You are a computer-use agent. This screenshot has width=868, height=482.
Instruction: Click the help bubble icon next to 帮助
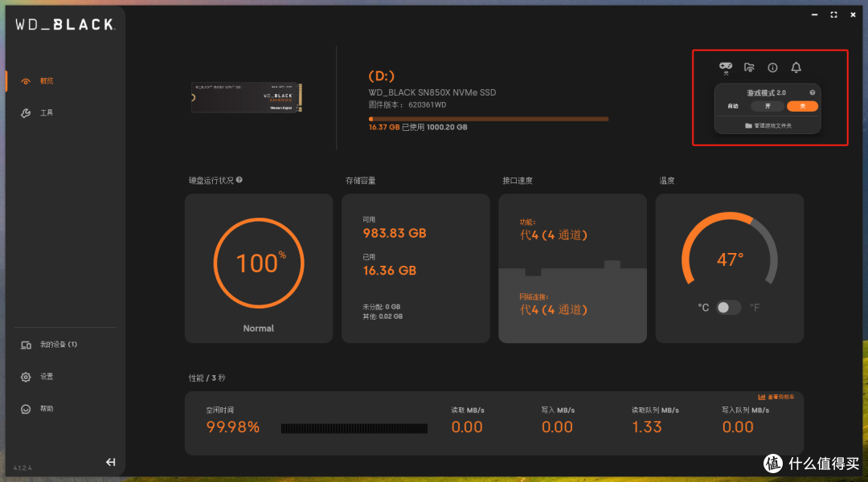click(x=26, y=409)
